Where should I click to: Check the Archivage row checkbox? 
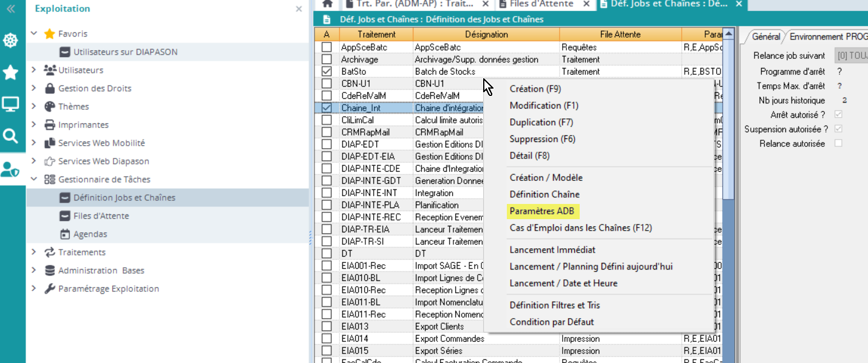coord(327,59)
